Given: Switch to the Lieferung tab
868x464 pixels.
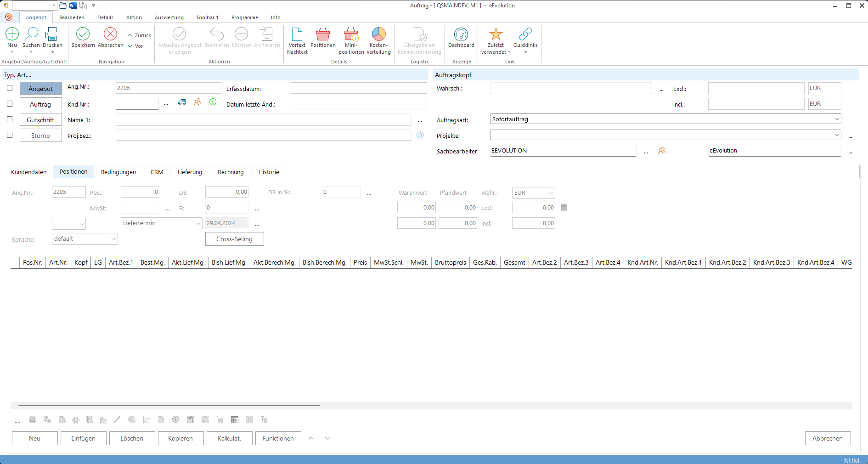Looking at the screenshot, I should [x=190, y=172].
